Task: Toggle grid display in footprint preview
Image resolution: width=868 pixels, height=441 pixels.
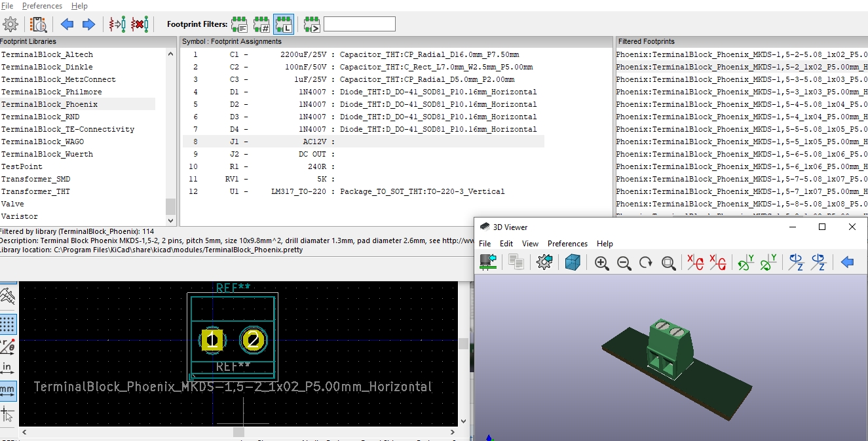Action: (7, 324)
